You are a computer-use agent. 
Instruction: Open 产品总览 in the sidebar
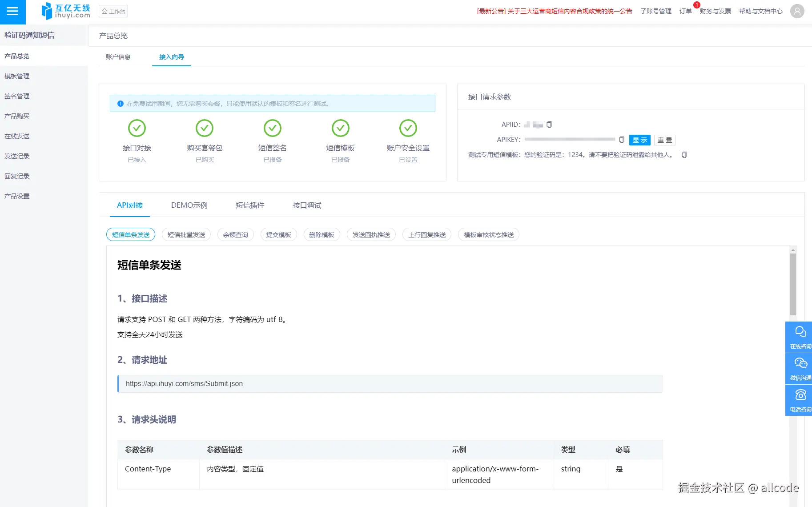point(44,56)
